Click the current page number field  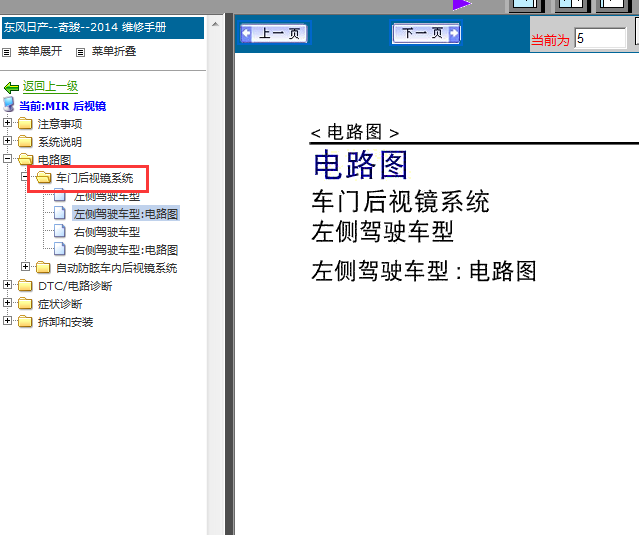[x=600, y=38]
